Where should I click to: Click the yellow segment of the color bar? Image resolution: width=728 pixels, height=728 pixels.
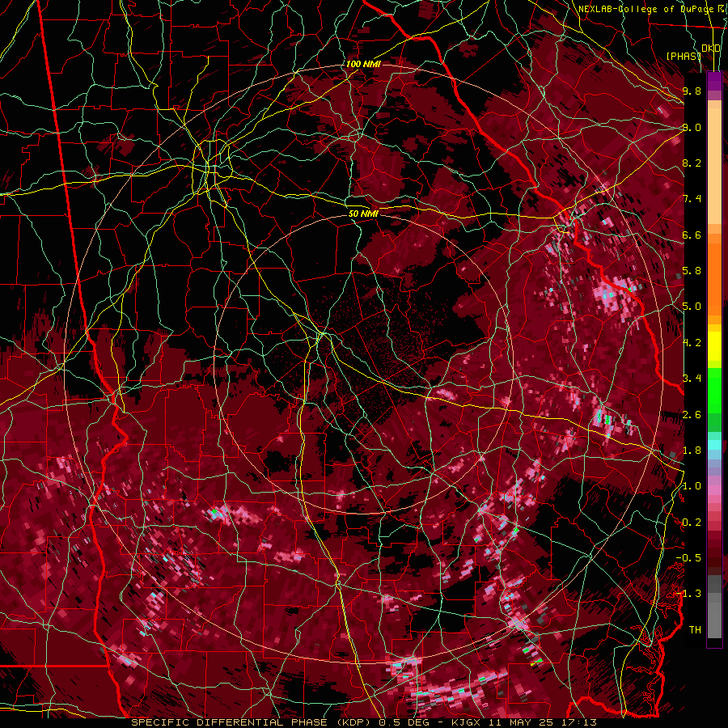[x=714, y=346]
